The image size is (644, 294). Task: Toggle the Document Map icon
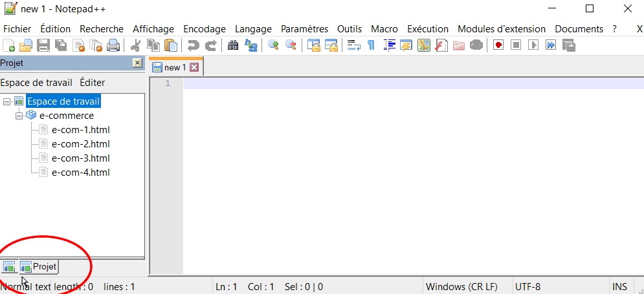[423, 45]
